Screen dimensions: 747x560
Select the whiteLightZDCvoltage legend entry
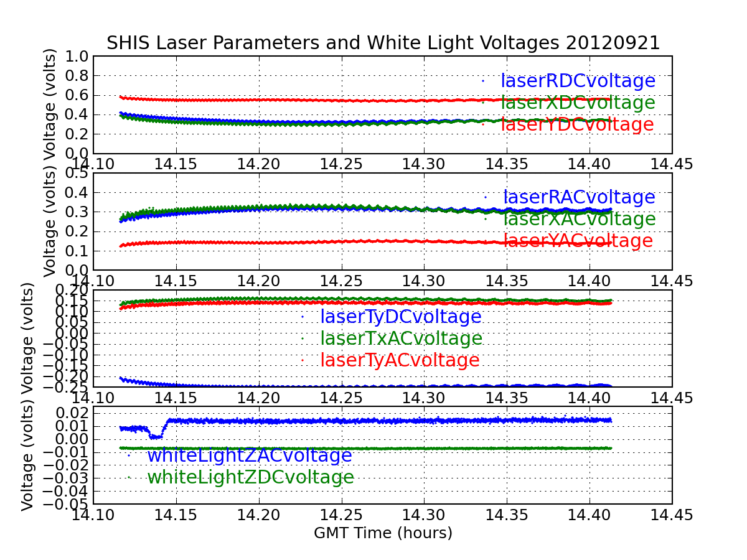[250, 478]
